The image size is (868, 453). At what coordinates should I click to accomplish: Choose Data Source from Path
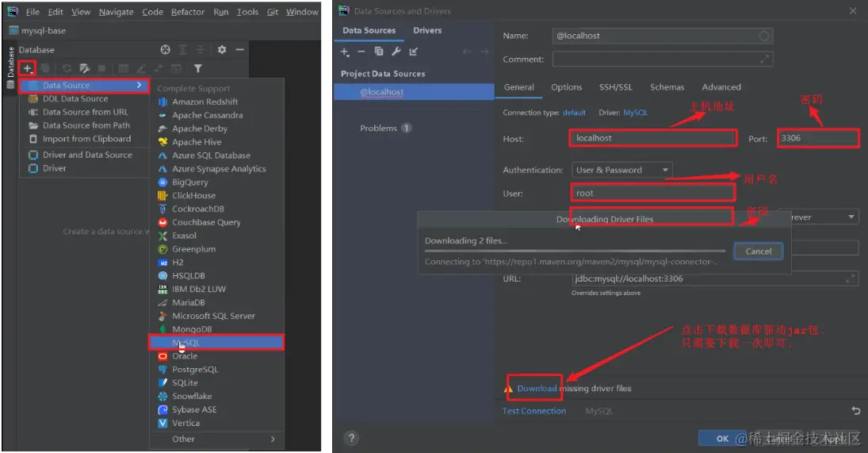85,125
